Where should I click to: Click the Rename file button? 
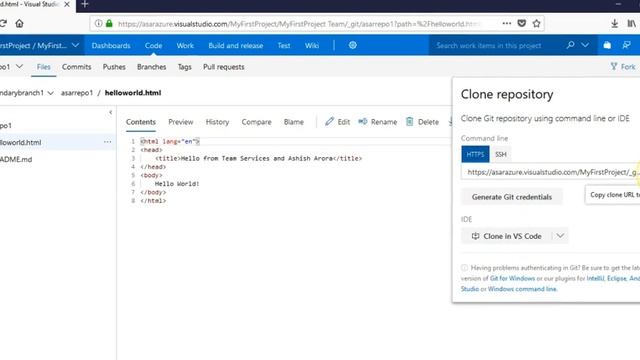378,122
